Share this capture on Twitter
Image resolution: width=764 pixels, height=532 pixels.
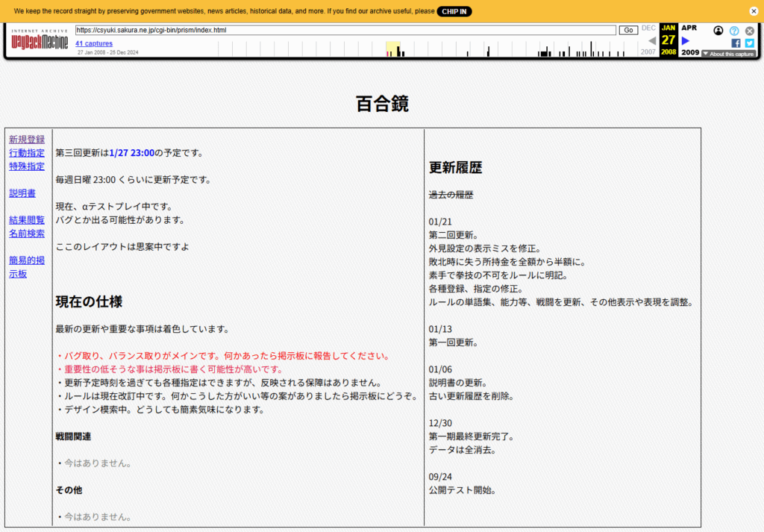(x=749, y=43)
